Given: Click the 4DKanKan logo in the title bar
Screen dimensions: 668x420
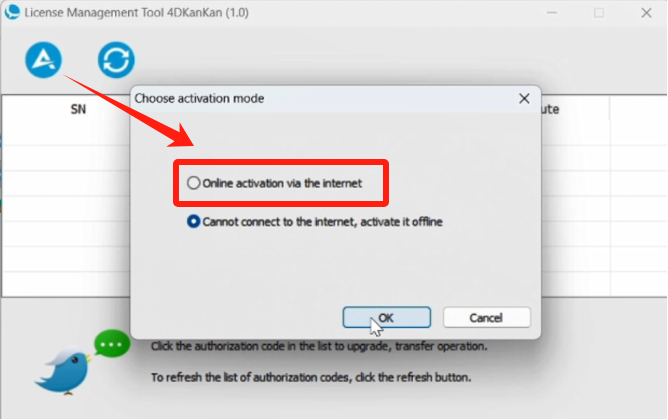Looking at the screenshot, I should [x=12, y=12].
